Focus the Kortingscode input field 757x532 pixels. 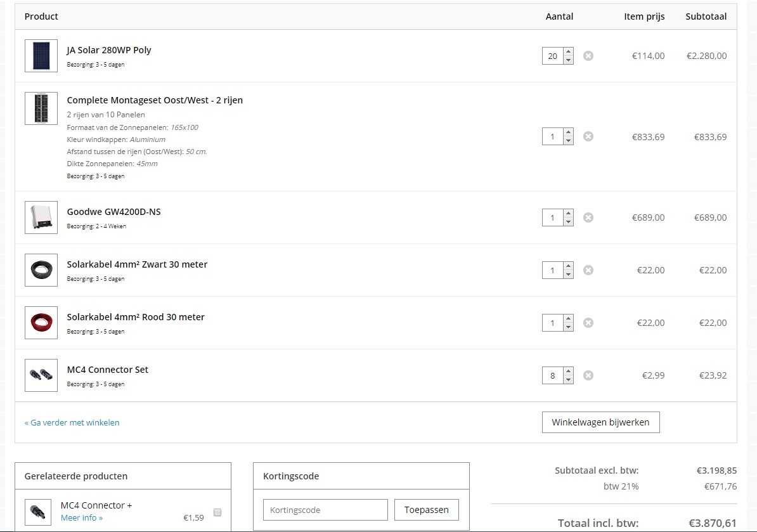(x=325, y=510)
